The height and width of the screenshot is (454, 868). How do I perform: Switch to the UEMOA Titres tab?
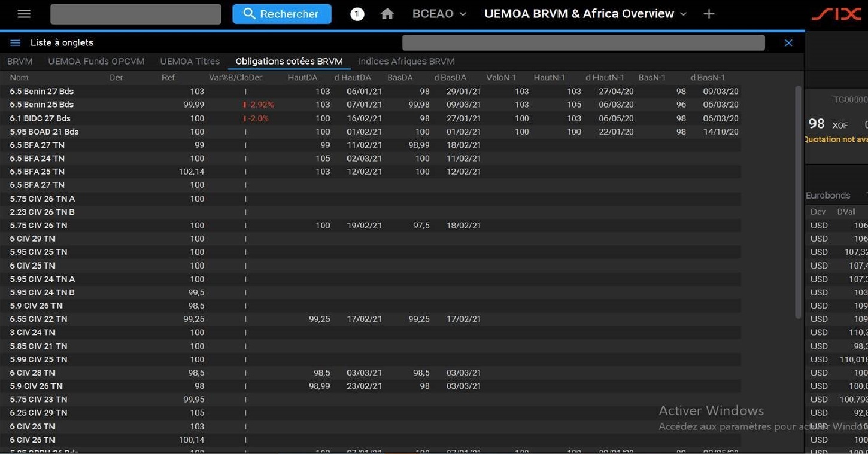pyautogui.click(x=190, y=61)
